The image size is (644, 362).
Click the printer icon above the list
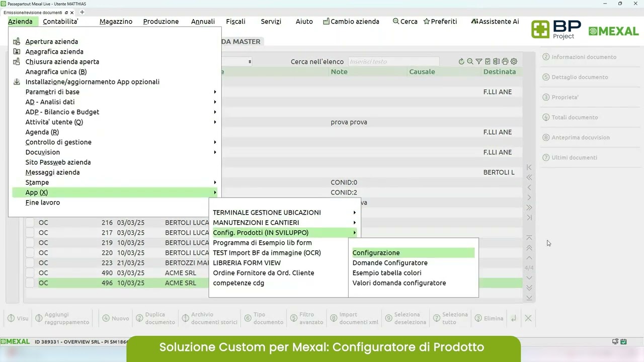(x=505, y=61)
